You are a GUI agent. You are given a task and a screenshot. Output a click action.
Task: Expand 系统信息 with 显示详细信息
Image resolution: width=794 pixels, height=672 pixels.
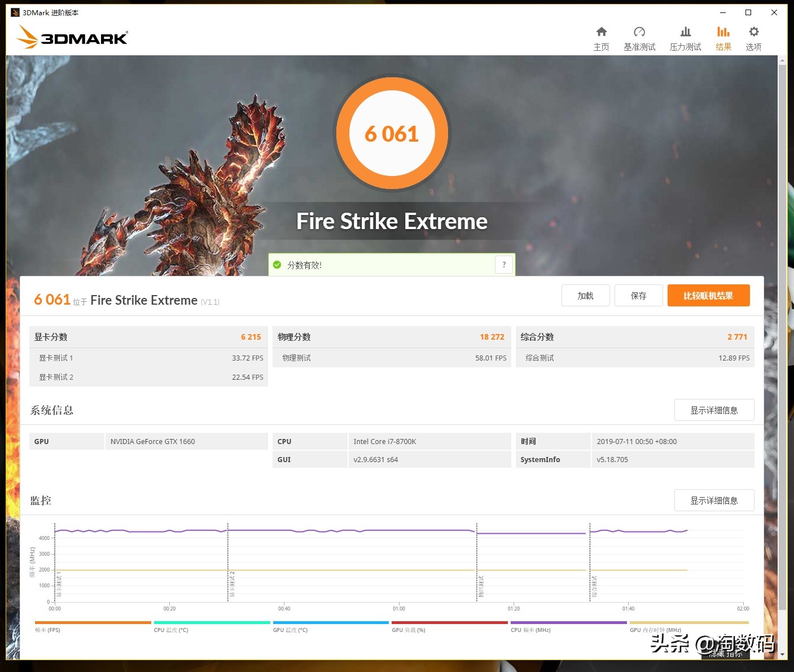[x=714, y=410]
